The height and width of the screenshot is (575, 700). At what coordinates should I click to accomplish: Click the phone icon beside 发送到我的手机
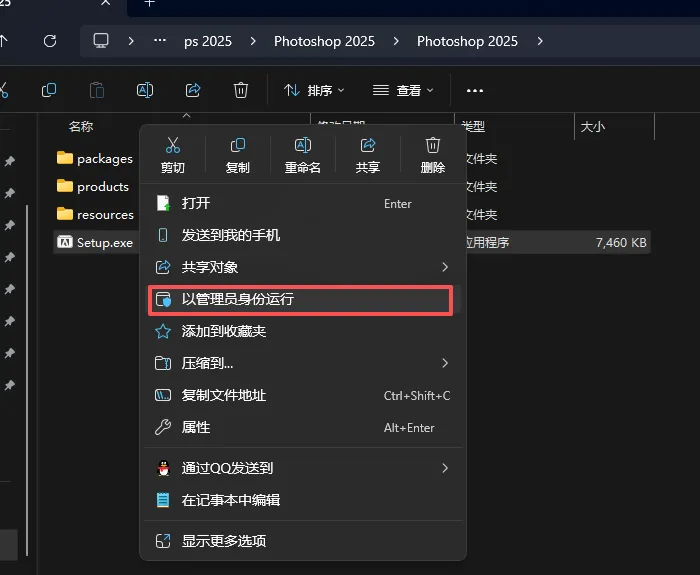point(163,235)
